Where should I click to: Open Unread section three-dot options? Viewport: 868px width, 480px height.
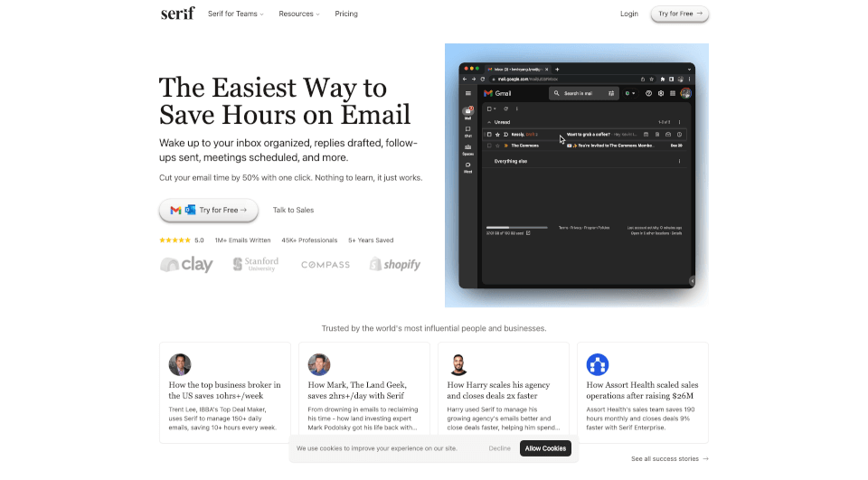click(679, 122)
